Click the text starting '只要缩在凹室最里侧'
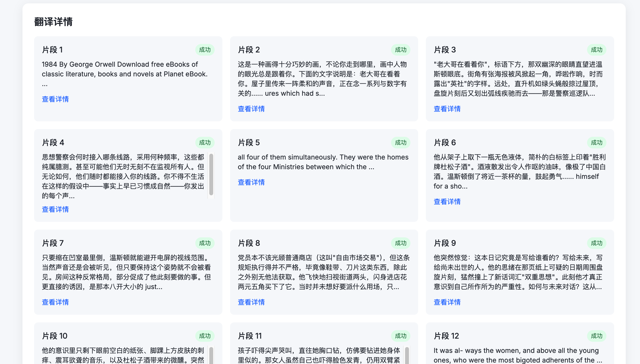 click(x=126, y=272)
